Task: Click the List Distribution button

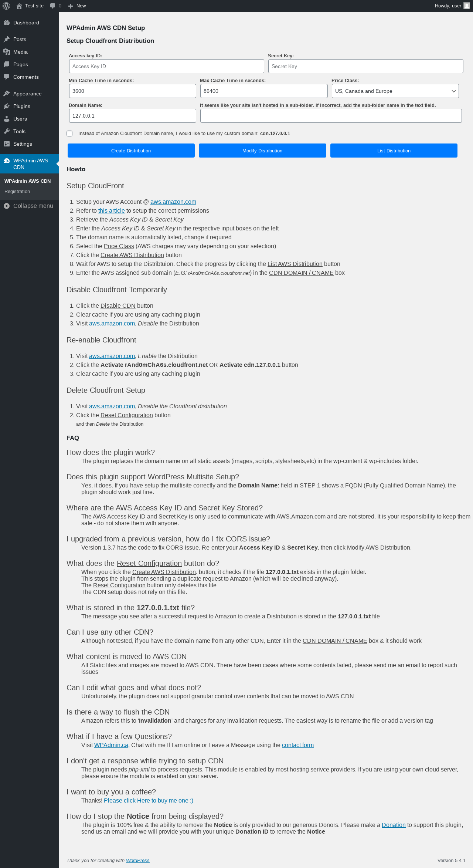Action: click(x=394, y=151)
